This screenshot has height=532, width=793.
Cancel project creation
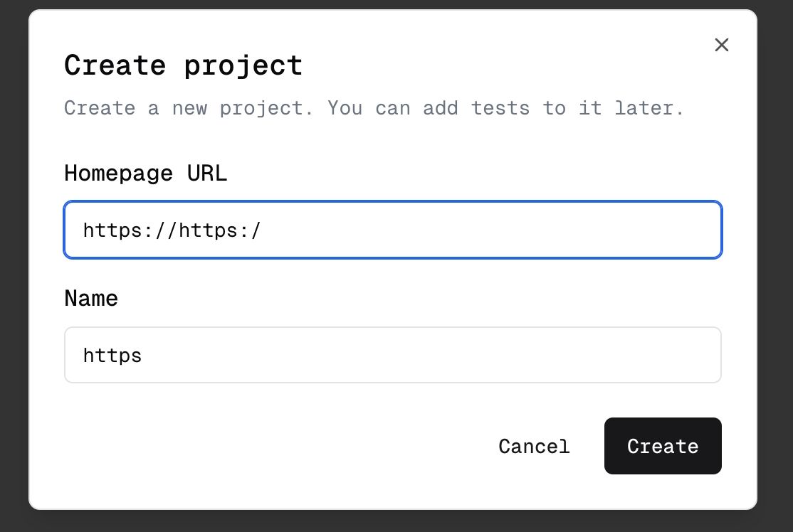point(534,446)
